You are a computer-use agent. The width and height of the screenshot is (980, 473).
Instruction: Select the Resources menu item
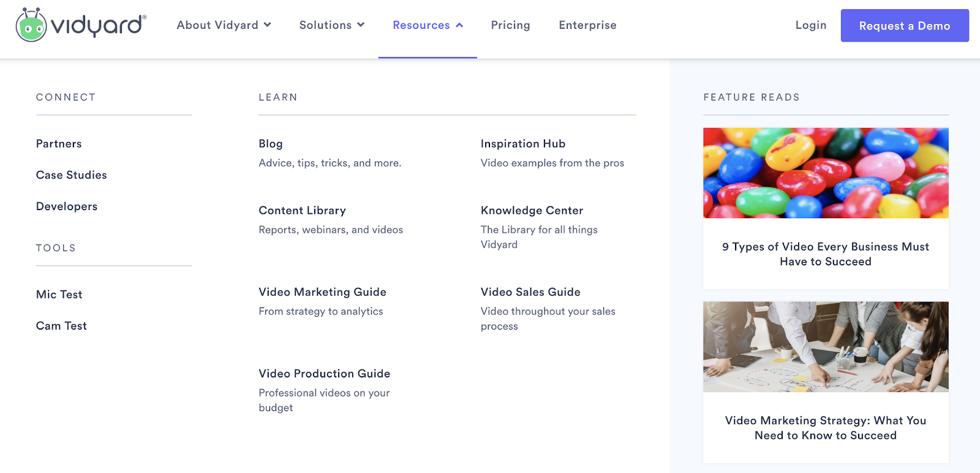pos(428,25)
